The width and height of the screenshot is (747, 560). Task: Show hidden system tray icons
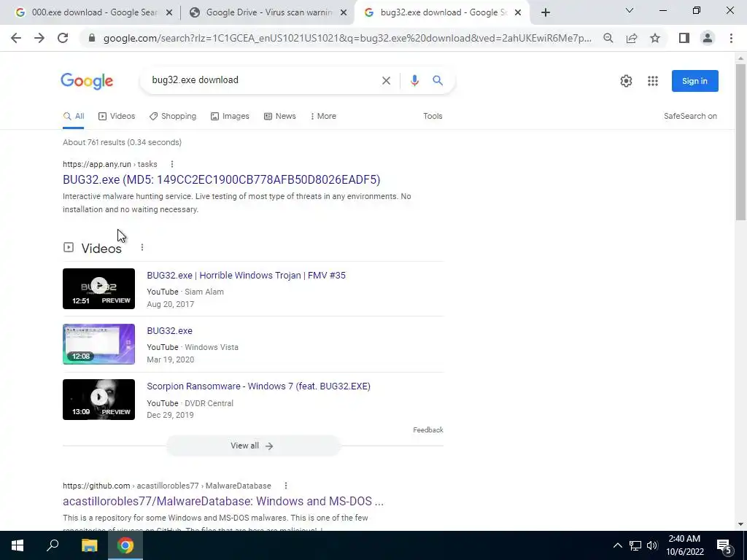(617, 545)
